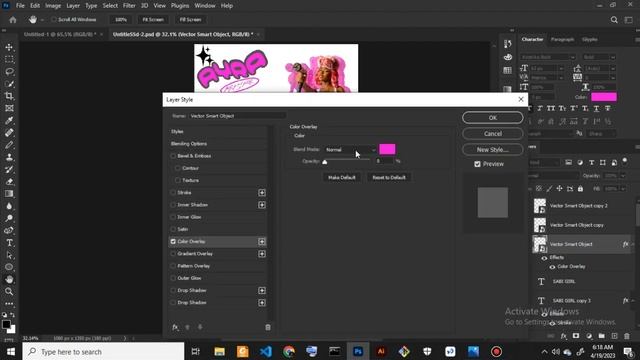The image size is (640, 360).
Task: Select the Crop tool
Action: click(9, 96)
